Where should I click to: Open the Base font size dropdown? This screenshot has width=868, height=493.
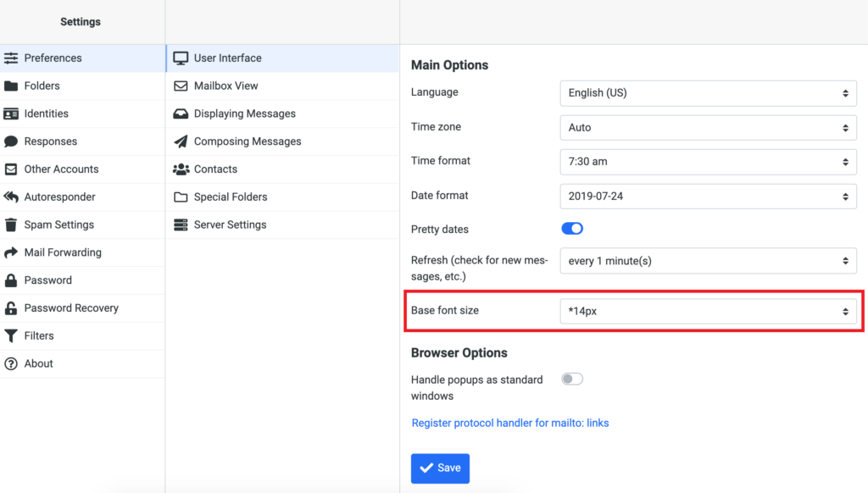[708, 311]
